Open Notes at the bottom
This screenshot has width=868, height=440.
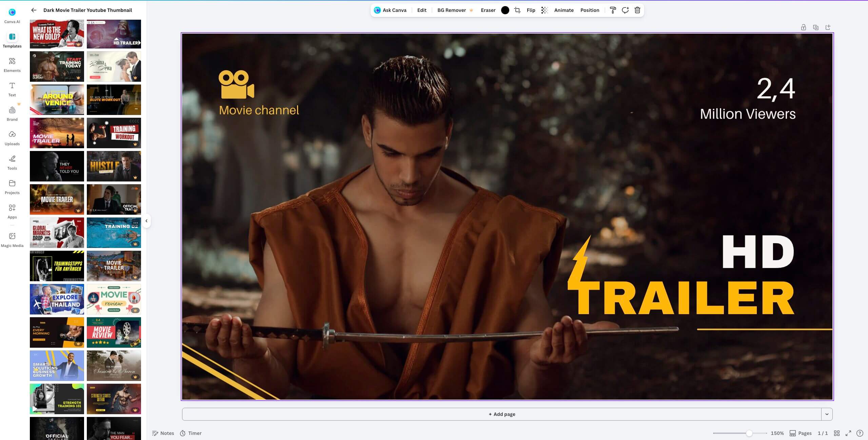click(163, 433)
